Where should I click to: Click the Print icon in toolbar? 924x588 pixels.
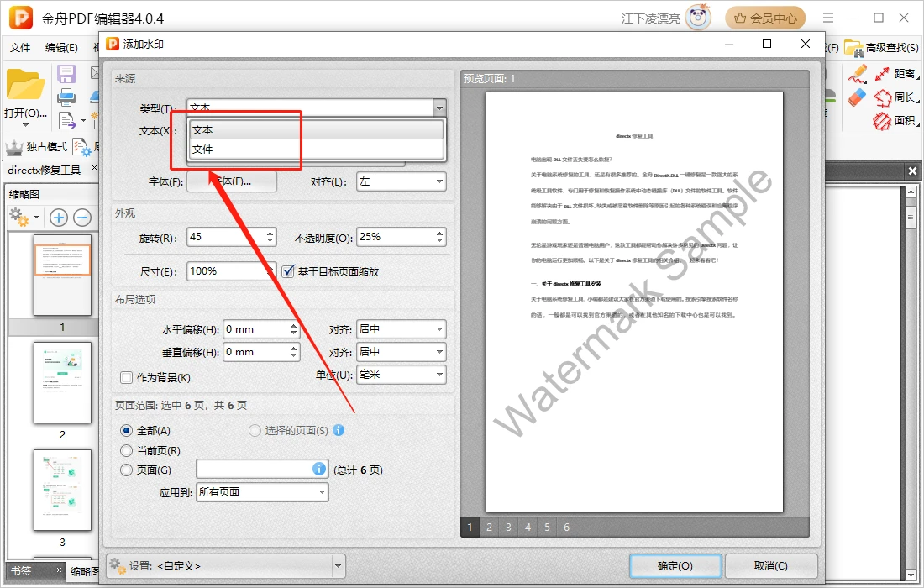(66, 97)
